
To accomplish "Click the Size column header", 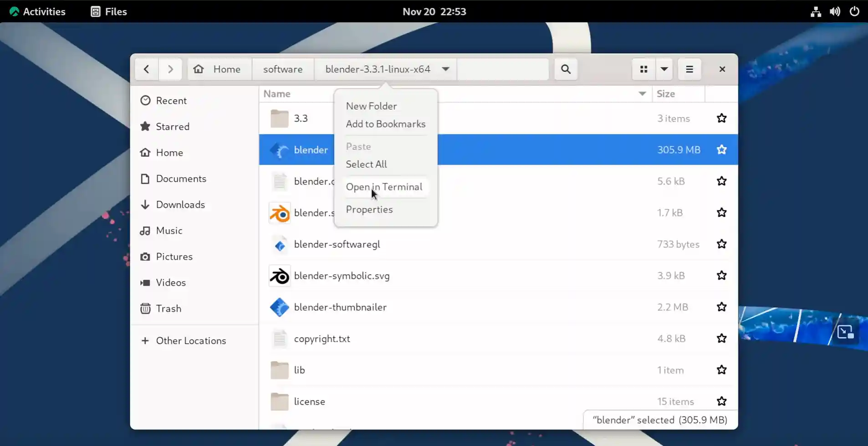I will [x=666, y=94].
